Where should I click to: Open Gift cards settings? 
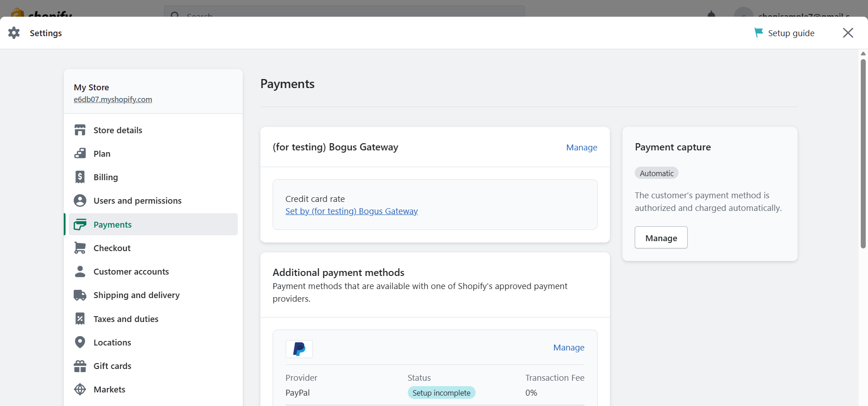pyautogui.click(x=153, y=366)
